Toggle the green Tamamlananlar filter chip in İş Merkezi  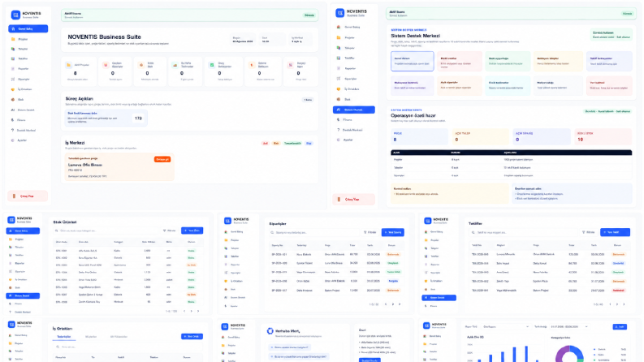pyautogui.click(x=293, y=143)
